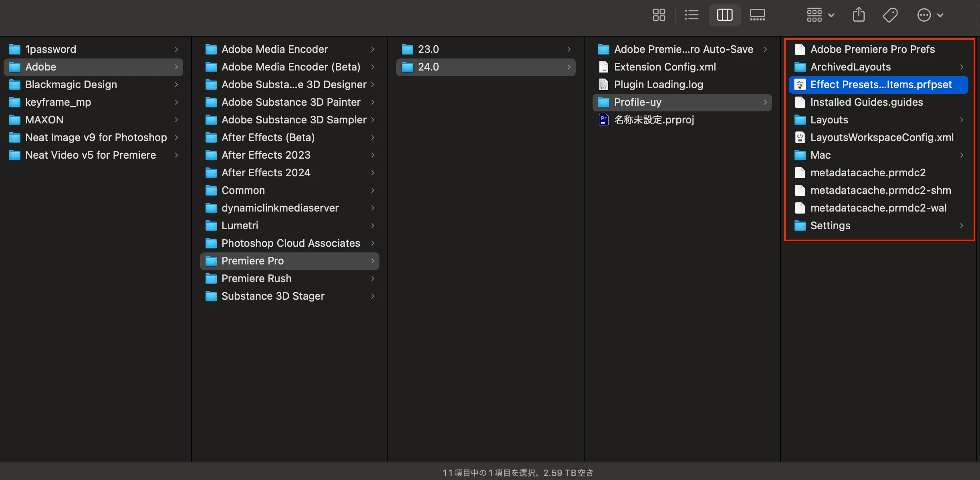Select Effect Presets prfpset file
This screenshot has width=980, height=480.
[881, 85]
